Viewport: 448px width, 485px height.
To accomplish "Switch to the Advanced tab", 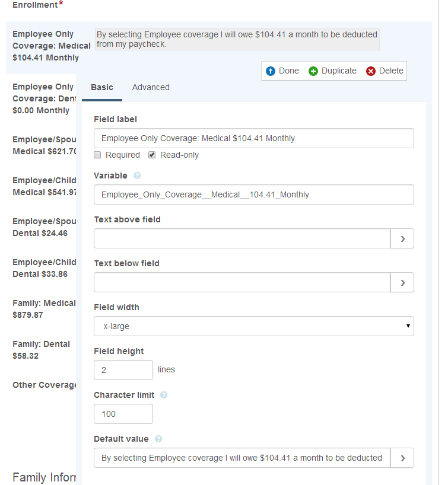I will click(x=151, y=87).
